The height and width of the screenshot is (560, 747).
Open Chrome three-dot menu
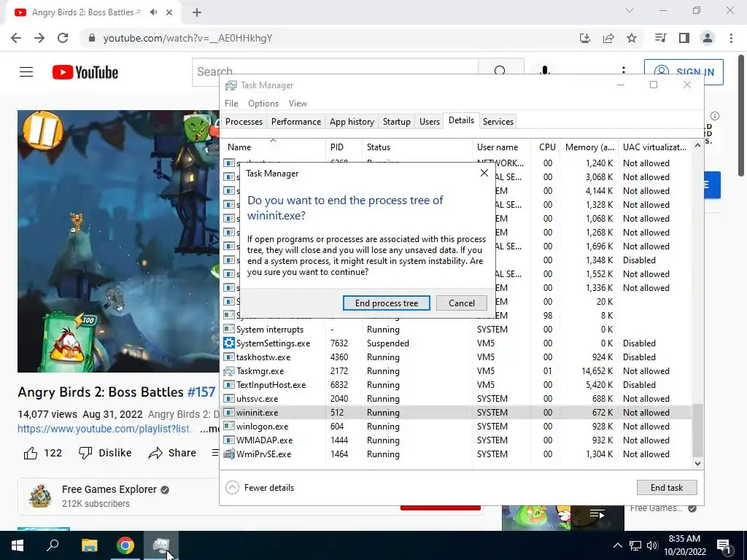pyautogui.click(x=731, y=38)
